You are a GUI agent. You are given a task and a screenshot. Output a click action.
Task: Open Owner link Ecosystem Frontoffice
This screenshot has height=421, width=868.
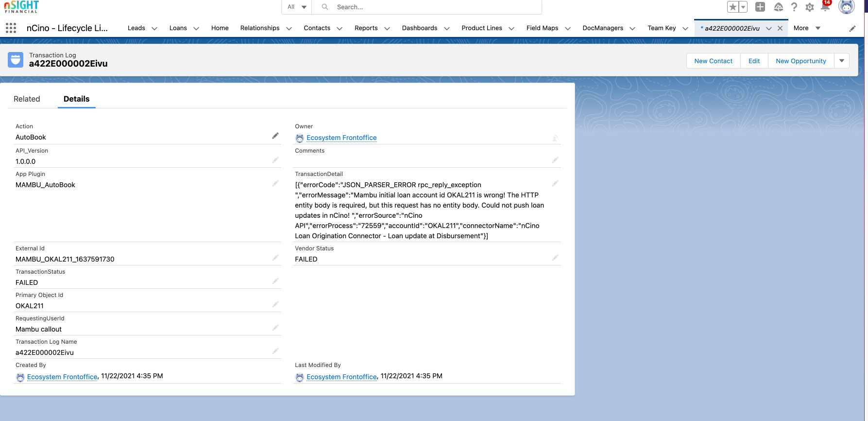[341, 138]
